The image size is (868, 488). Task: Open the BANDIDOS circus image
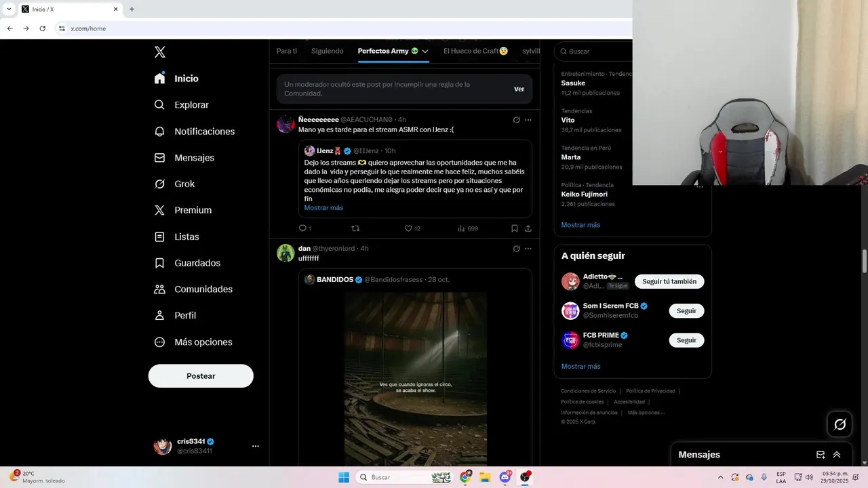[x=415, y=378]
